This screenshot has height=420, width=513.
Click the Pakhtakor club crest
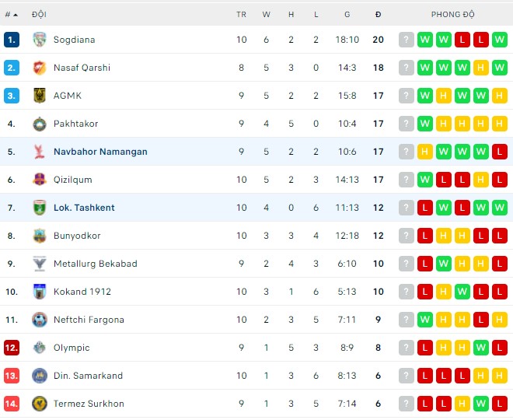pos(40,124)
